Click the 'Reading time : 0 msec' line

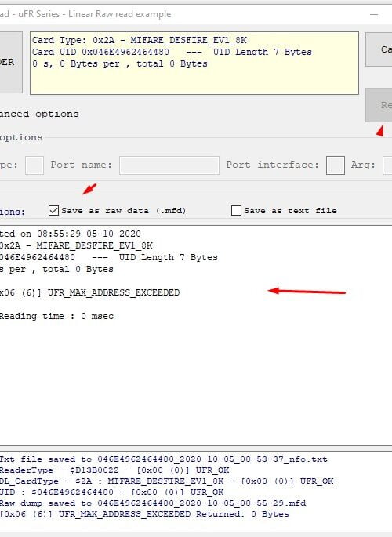pyautogui.click(x=56, y=316)
